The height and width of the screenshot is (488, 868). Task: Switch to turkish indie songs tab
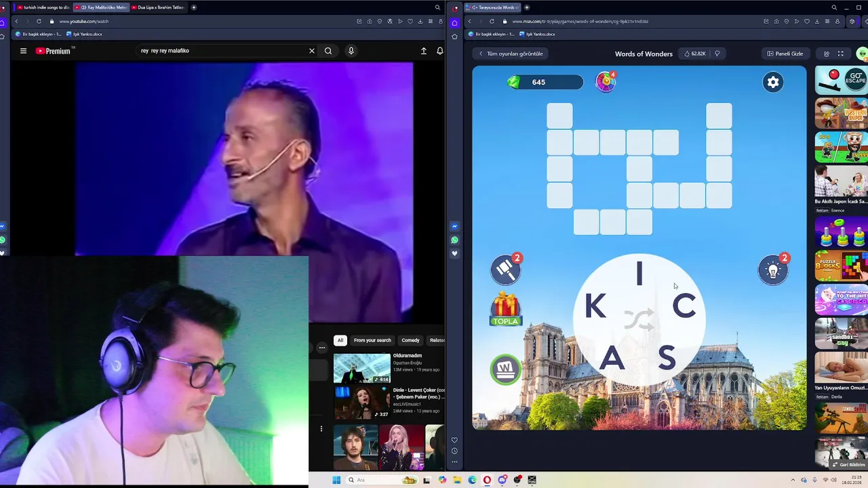[x=42, y=7]
